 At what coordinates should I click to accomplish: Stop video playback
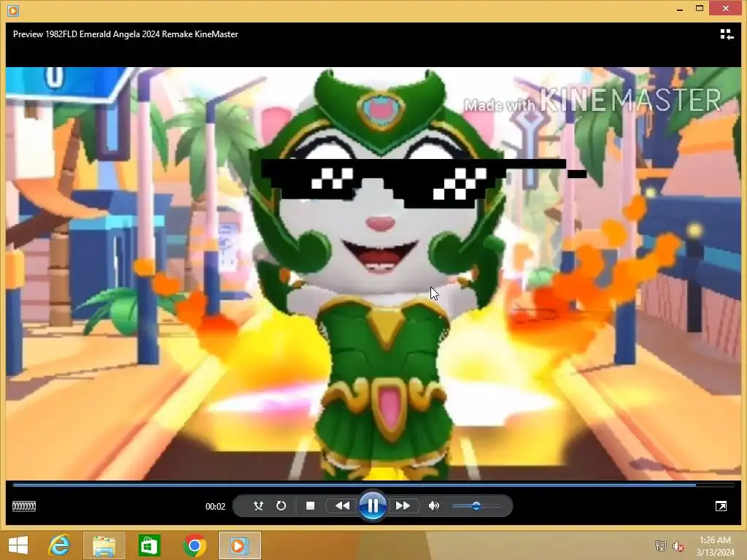[310, 506]
